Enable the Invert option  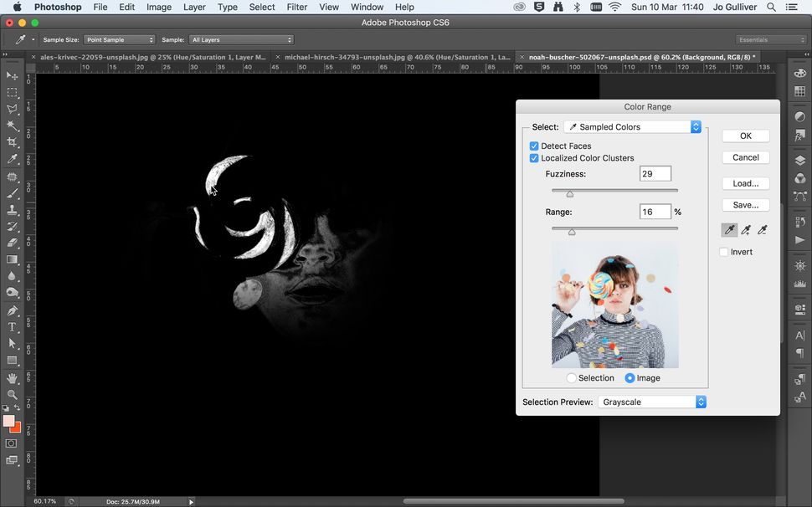tap(723, 252)
